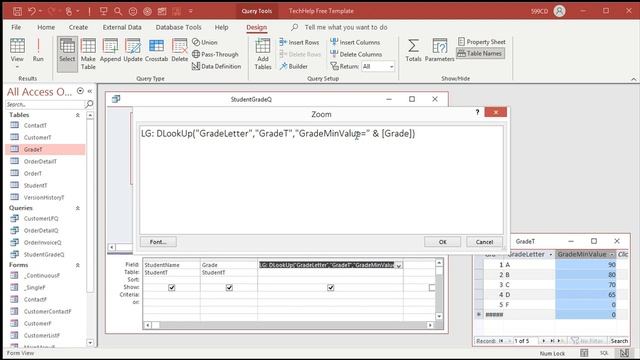This screenshot has height=360, width=640.
Task: Open the LG field dropdown in query grid
Action: coord(398,265)
